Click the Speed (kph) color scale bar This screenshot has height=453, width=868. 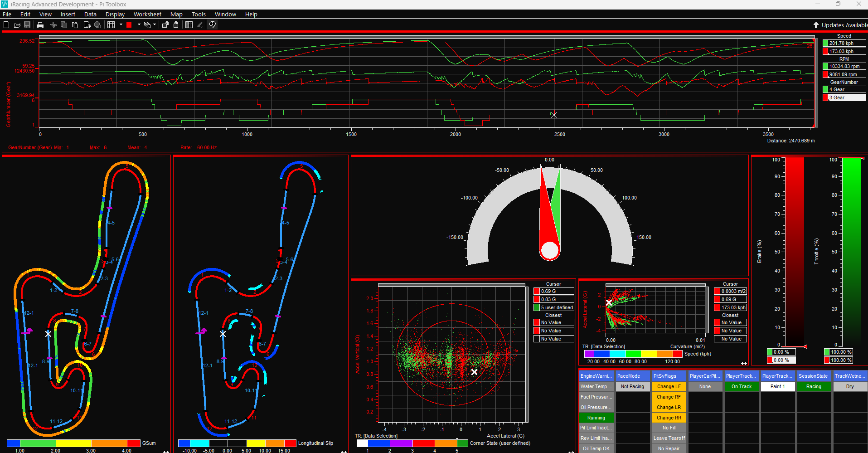click(x=633, y=354)
